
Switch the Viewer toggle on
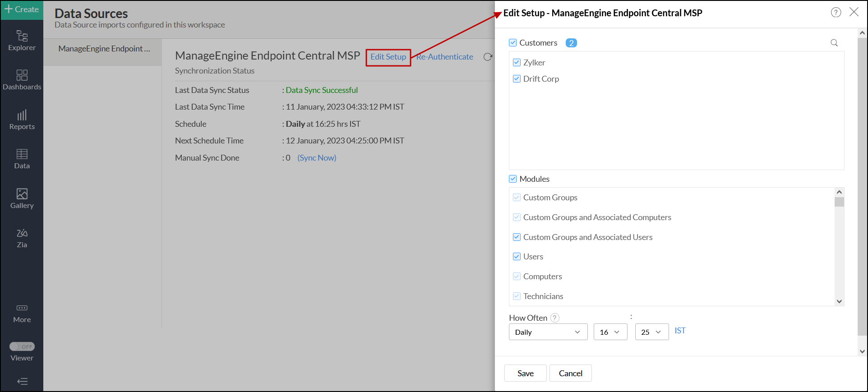click(22, 346)
